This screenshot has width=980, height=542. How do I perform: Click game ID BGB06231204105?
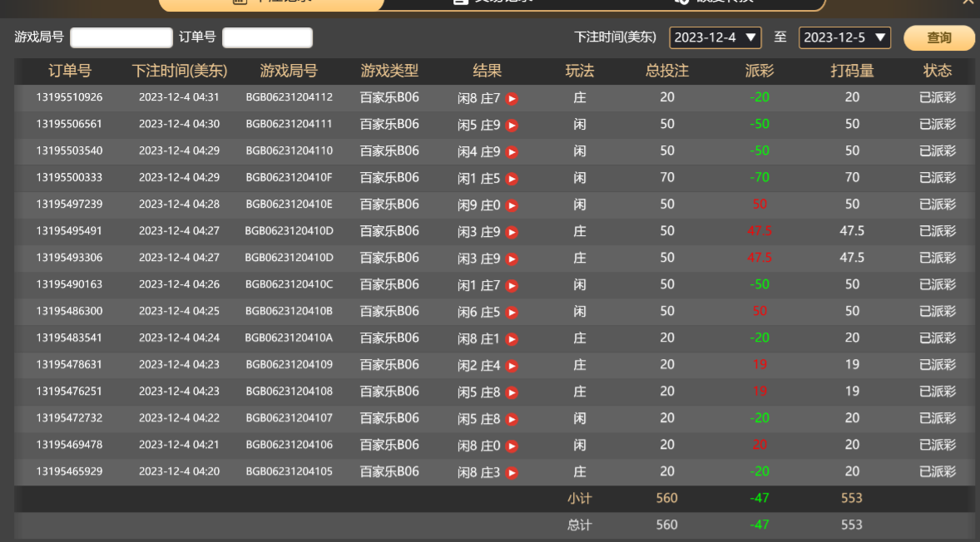(x=289, y=471)
